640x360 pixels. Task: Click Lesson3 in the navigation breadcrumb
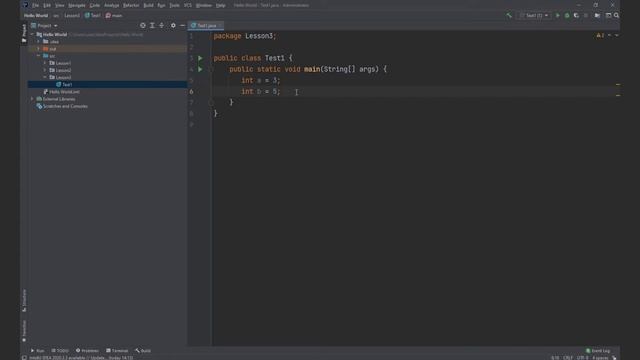[x=72, y=16]
